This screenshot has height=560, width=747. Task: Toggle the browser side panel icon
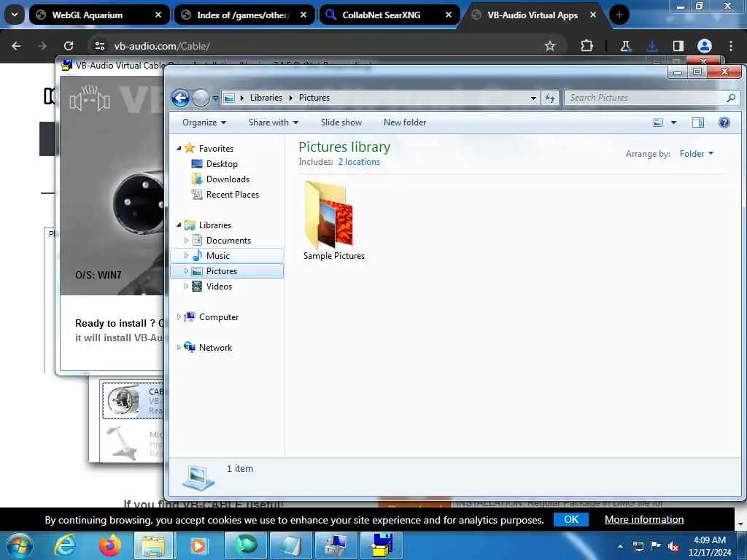coord(678,46)
